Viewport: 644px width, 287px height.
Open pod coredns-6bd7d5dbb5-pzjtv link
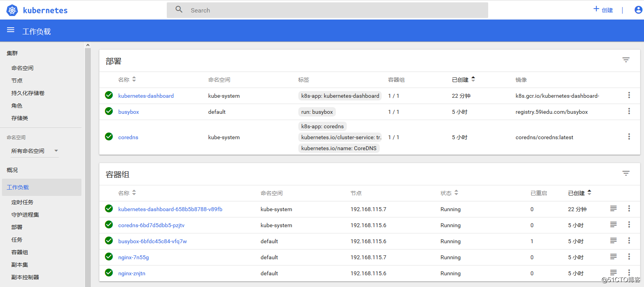[x=151, y=225]
